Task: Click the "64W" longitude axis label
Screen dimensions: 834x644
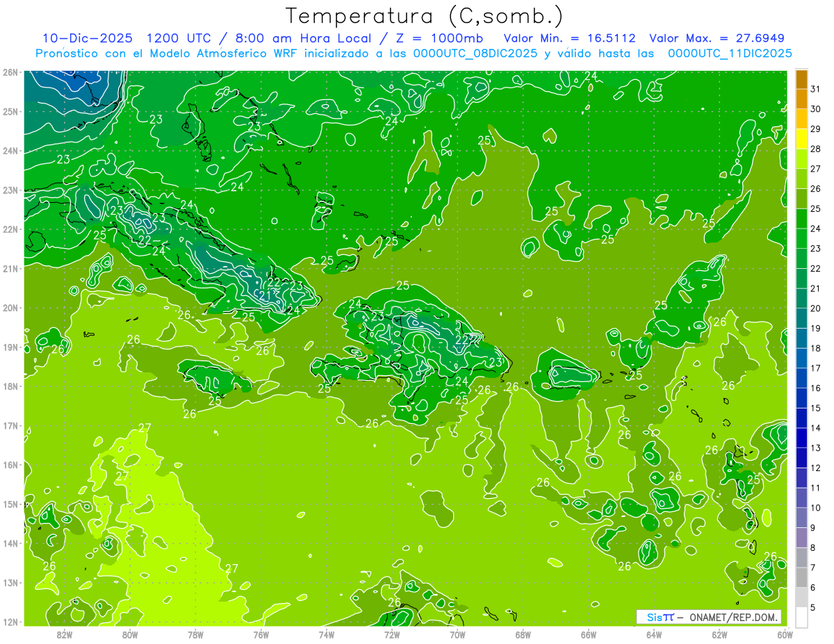Action: pos(654,634)
